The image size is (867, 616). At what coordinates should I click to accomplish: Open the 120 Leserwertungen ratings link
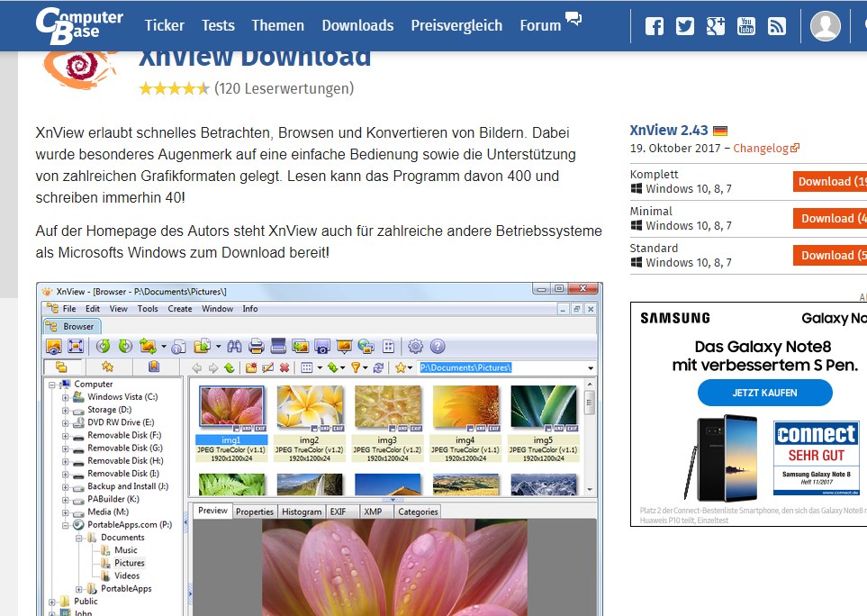coord(284,88)
